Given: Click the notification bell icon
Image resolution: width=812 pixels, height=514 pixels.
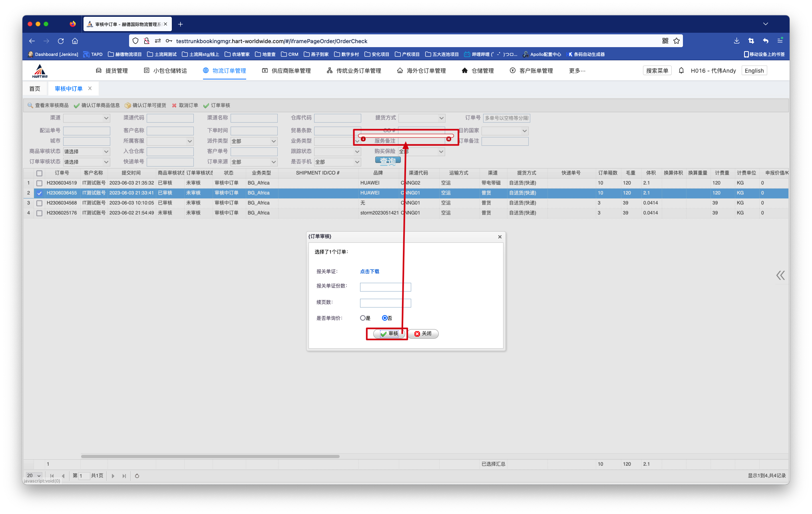Looking at the screenshot, I should [681, 71].
